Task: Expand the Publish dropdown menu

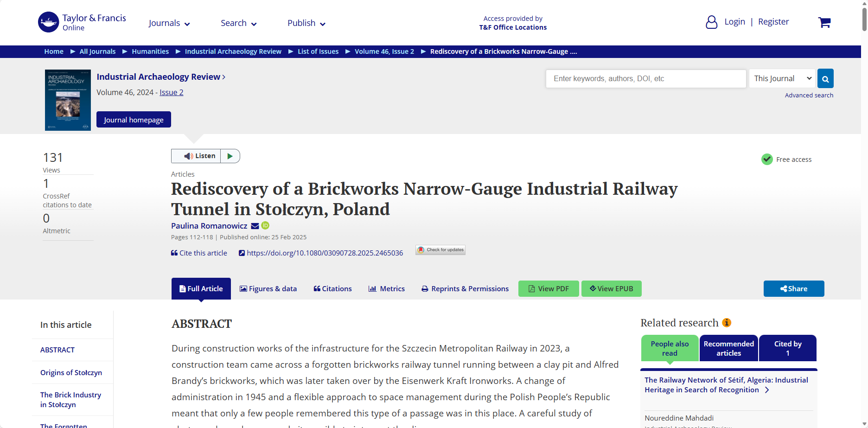Action: coord(306,23)
